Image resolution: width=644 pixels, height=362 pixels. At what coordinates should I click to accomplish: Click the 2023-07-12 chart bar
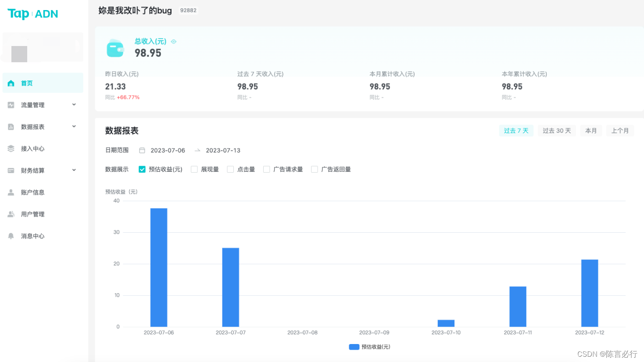590,293
